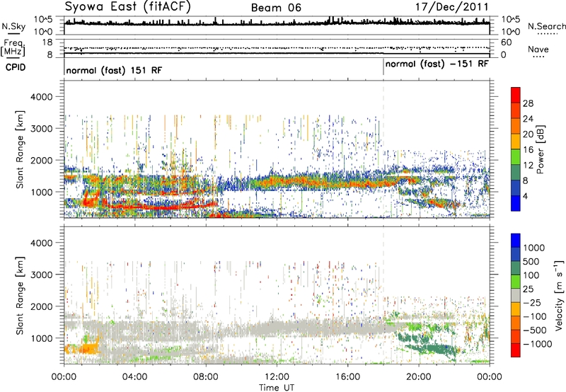The image size is (566, 392).
Task: Click the "Nave" legend label
Action: 538,50
